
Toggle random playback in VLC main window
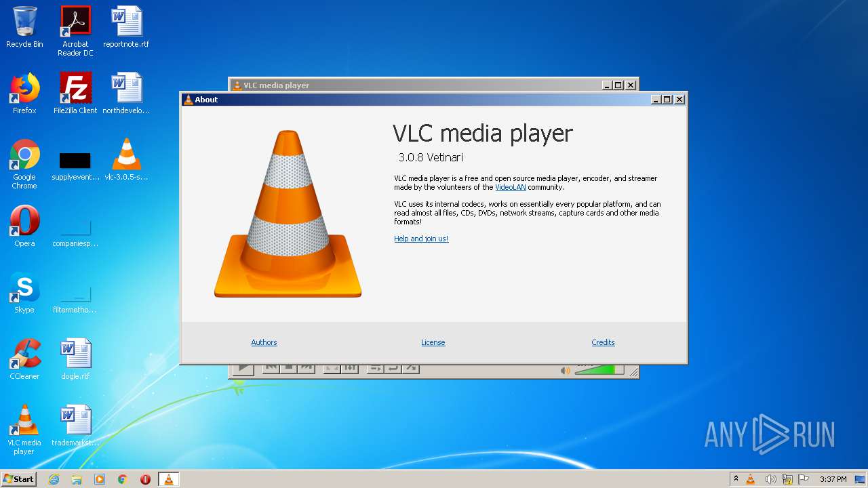click(410, 368)
